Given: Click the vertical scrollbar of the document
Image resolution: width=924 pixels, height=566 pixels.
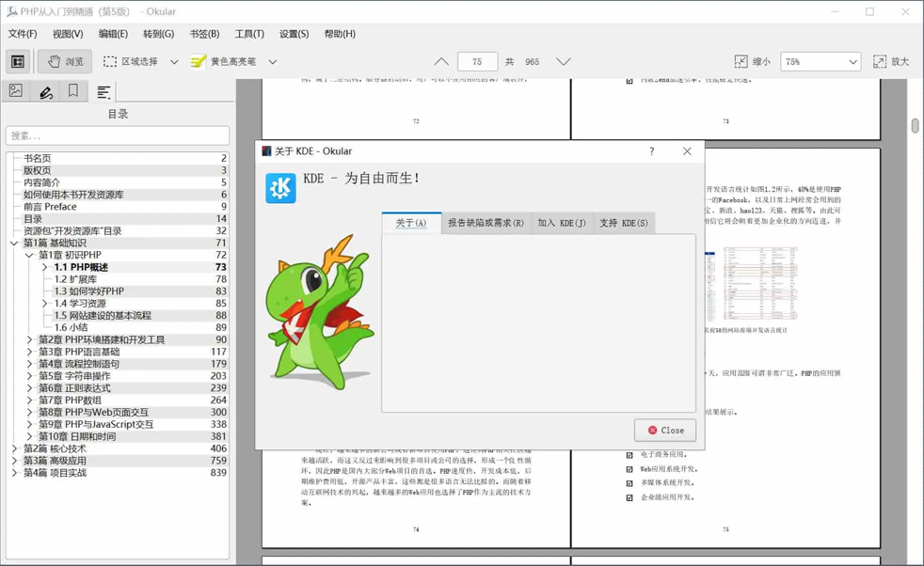Looking at the screenshot, I should click(x=915, y=282).
